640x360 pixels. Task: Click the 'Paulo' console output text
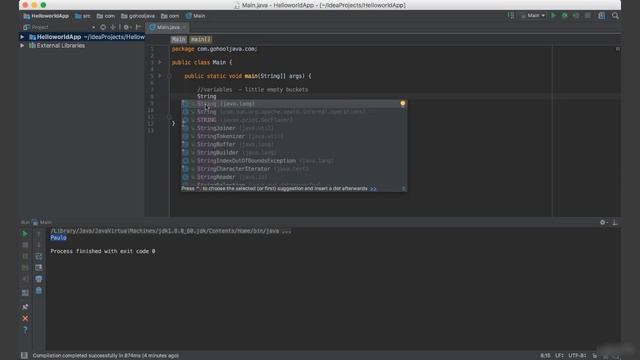click(58, 238)
